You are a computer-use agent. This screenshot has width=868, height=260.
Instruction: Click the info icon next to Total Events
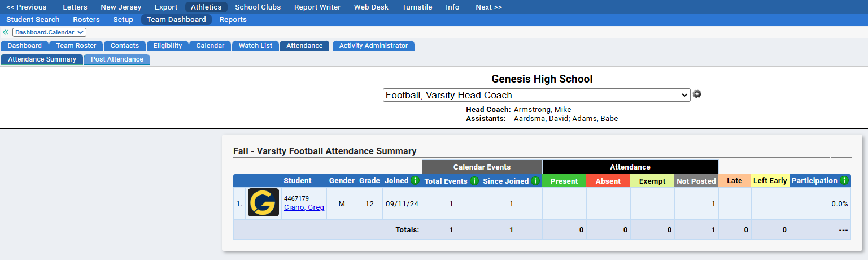(474, 181)
